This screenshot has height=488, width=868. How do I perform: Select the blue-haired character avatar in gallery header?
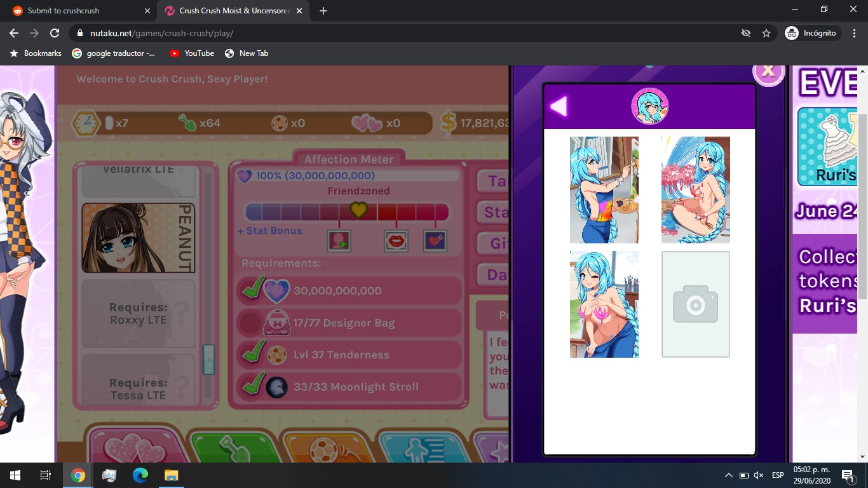649,107
